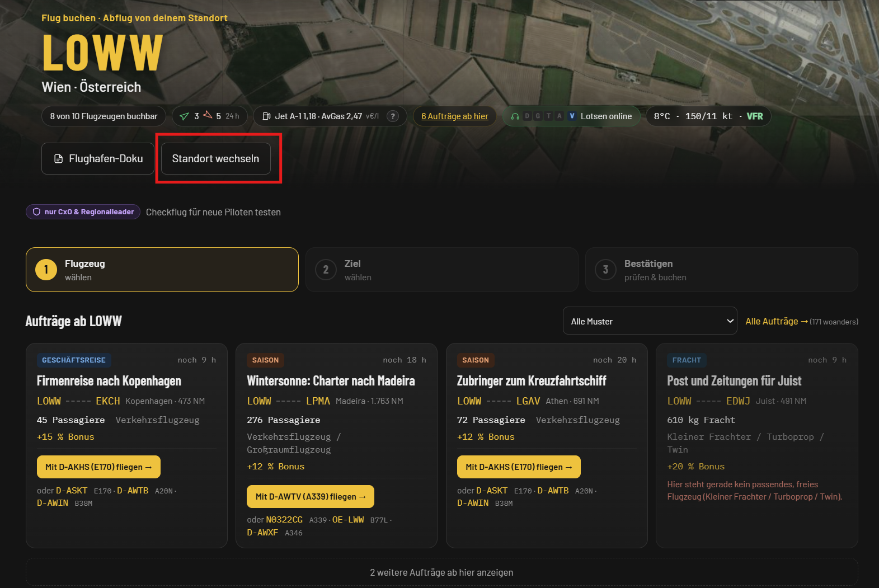The height and width of the screenshot is (588, 879).
Task: Click Standort wechseln button
Action: pyautogui.click(x=215, y=159)
